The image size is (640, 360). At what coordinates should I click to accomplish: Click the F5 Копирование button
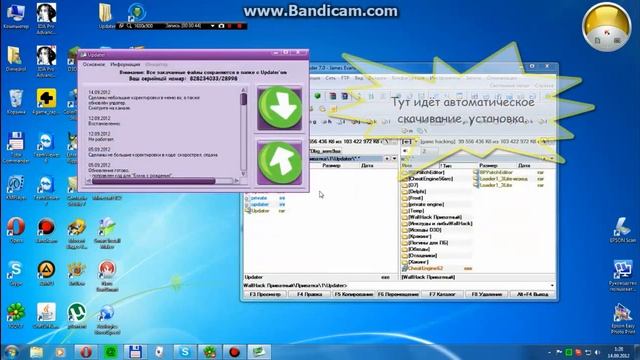point(354,294)
